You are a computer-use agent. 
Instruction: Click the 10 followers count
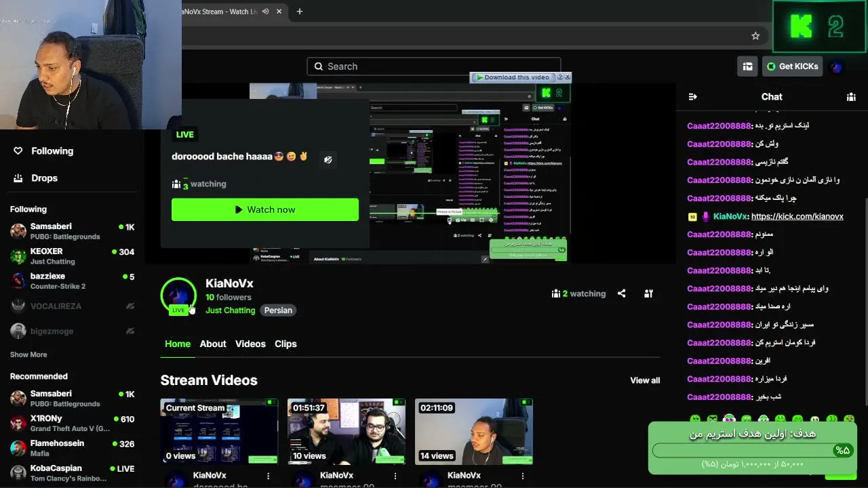(229, 298)
